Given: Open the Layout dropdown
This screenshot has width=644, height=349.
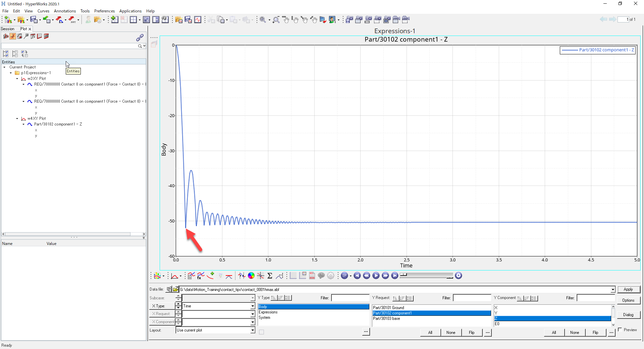Looking at the screenshot, I should coord(253,330).
